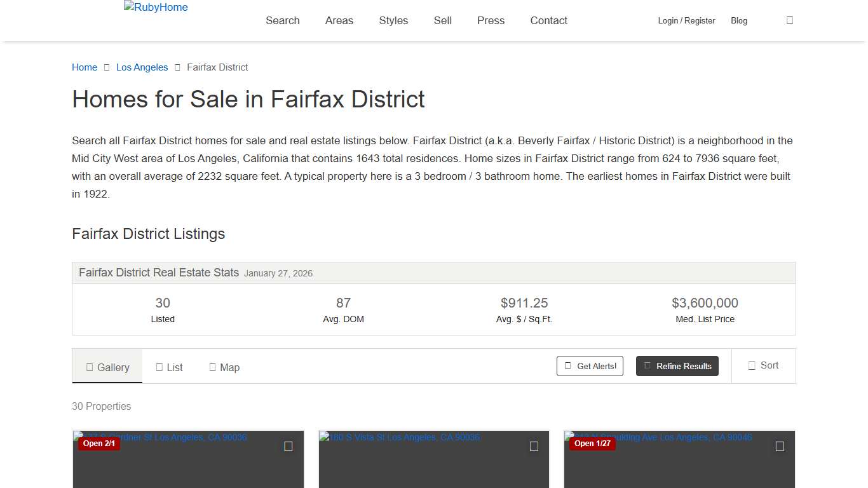Click Login / Register
Screen dimensions: 868x488
(x=686, y=20)
